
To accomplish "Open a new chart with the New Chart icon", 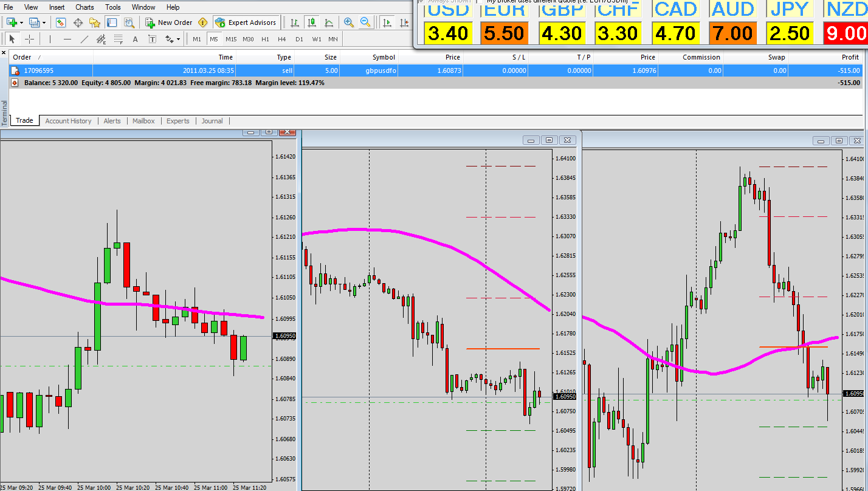I will coord(12,22).
